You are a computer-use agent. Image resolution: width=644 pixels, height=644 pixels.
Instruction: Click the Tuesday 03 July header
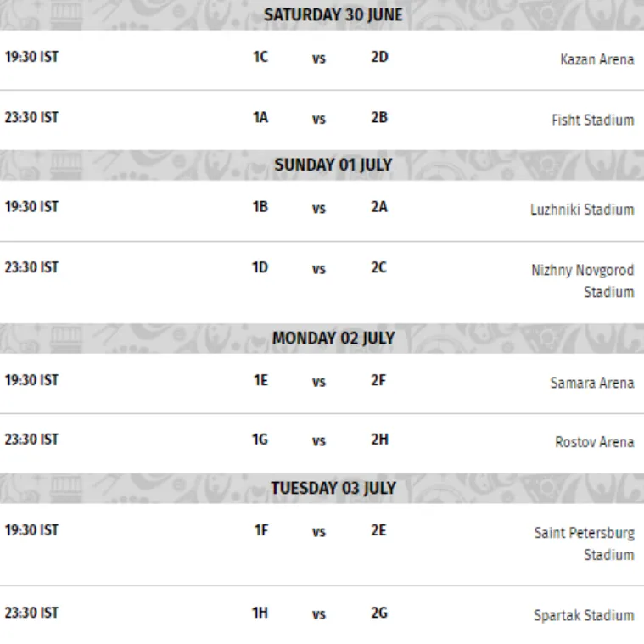tap(333, 489)
